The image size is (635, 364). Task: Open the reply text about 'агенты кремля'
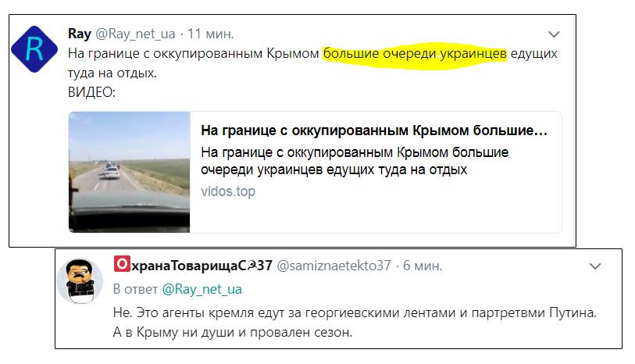point(355,323)
